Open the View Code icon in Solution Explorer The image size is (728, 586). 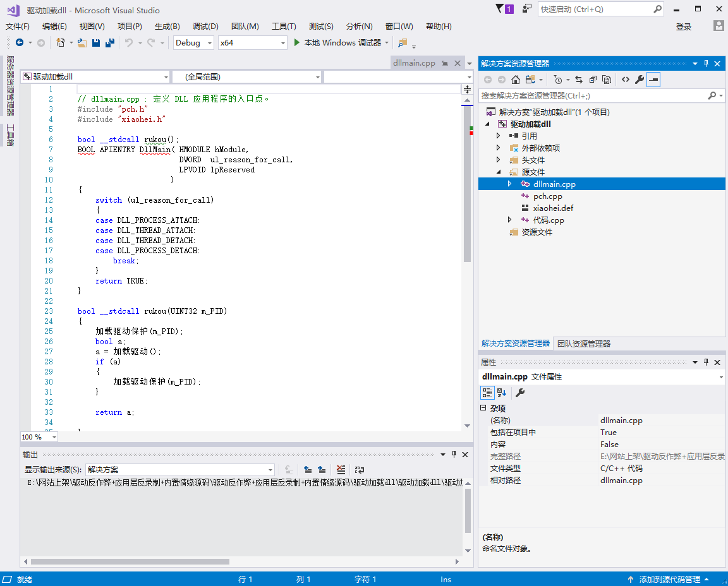(x=625, y=80)
